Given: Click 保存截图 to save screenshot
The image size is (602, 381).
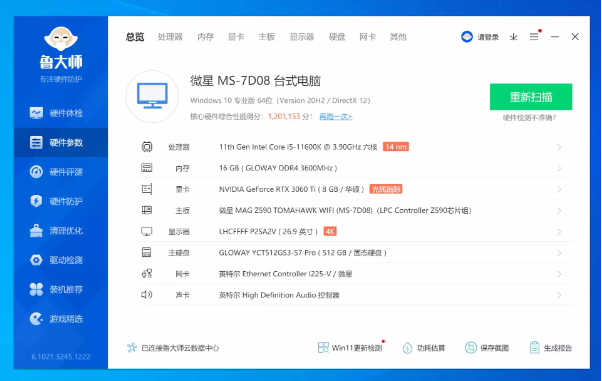Looking at the screenshot, I should [487, 348].
